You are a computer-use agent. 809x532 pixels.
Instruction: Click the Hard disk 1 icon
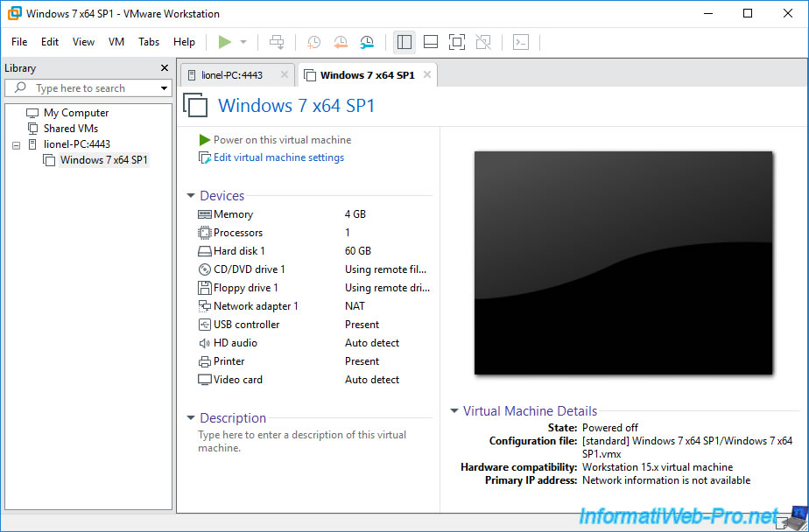[205, 252]
